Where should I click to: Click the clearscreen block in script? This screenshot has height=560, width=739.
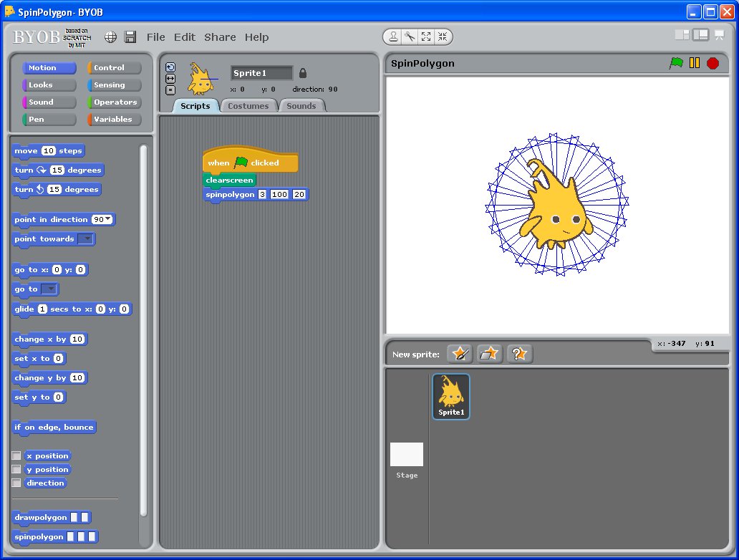pos(230,180)
